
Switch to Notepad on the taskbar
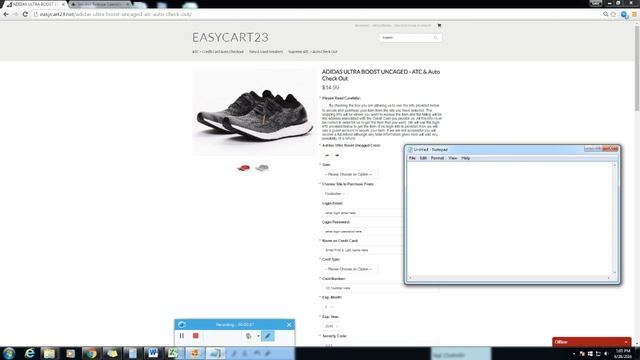[x=215, y=353]
